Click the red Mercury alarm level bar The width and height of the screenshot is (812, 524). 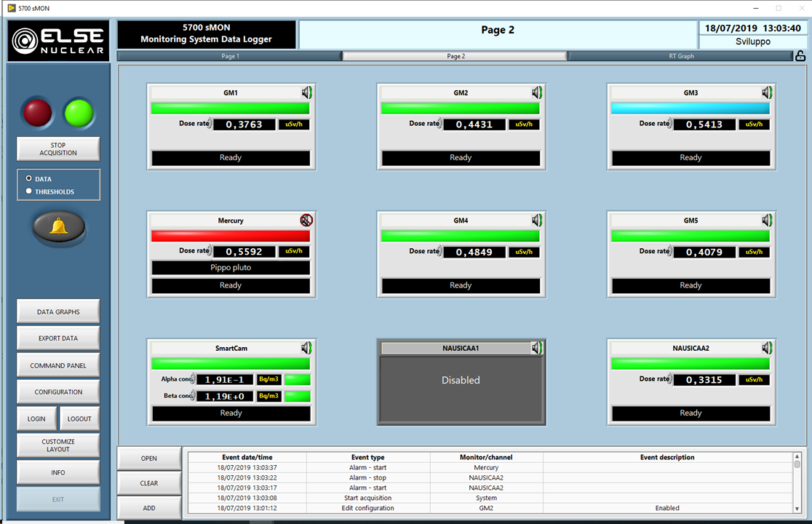click(x=231, y=236)
